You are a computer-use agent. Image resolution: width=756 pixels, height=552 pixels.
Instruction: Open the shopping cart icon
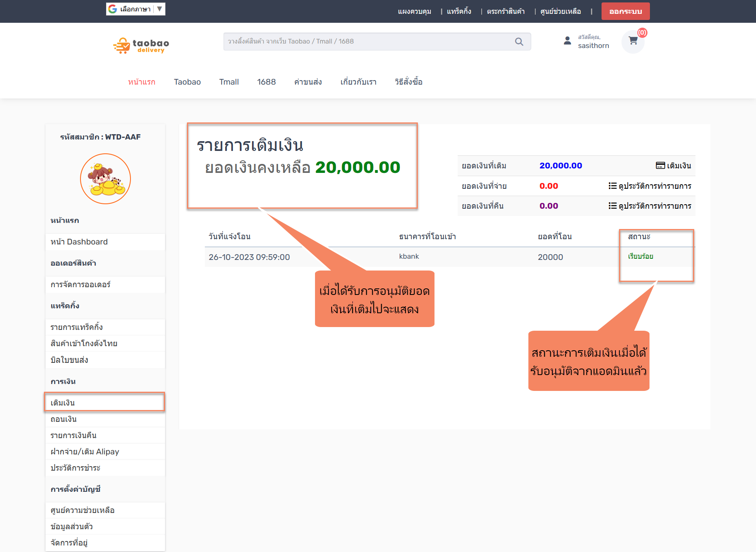click(x=633, y=41)
